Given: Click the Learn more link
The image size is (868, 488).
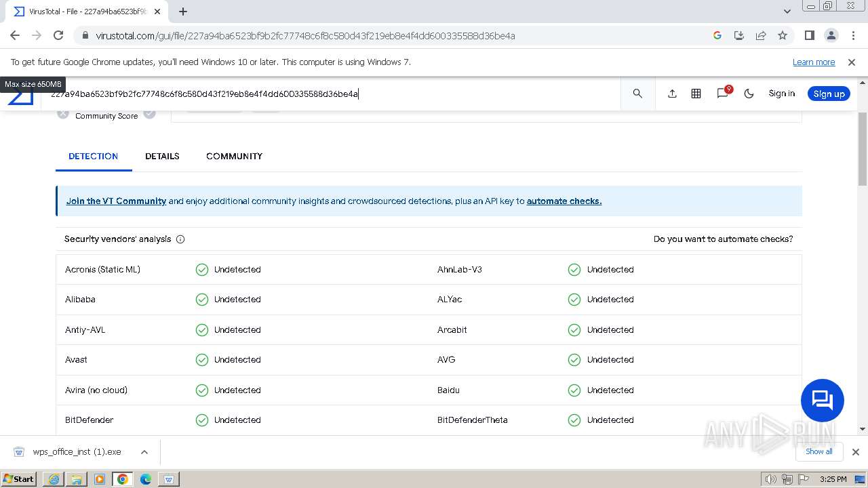Looking at the screenshot, I should coord(814,62).
